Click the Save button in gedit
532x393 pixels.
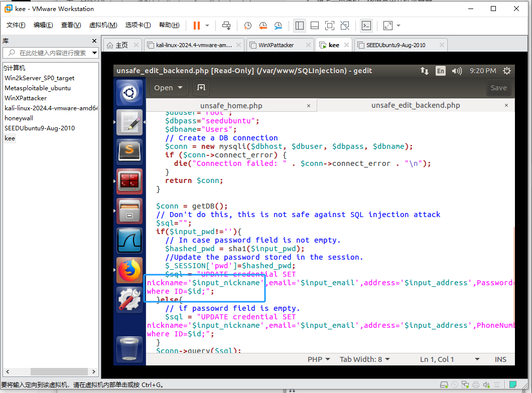[x=498, y=88]
